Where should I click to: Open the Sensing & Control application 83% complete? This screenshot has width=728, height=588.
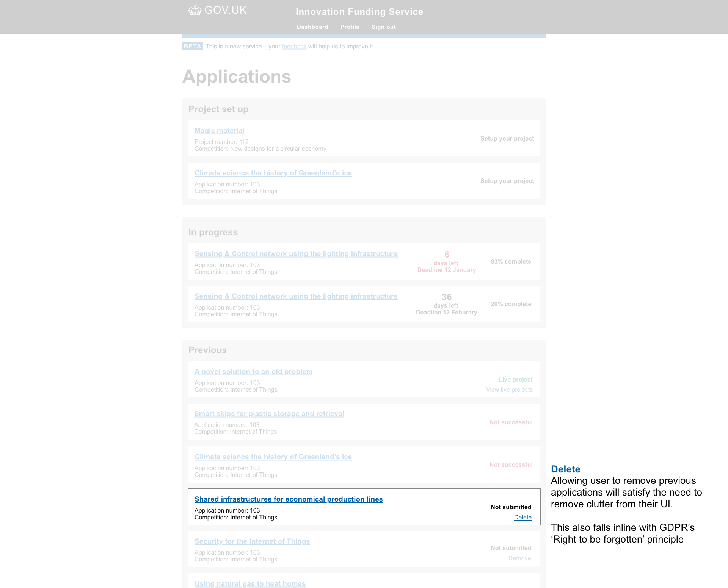(x=296, y=254)
